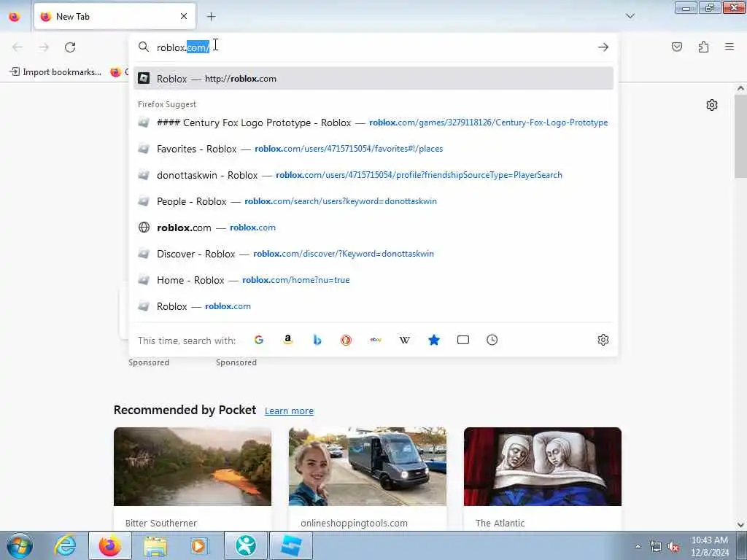Open The Atlantic story thumbnail
Screen dimensions: 747x560
coord(543,467)
